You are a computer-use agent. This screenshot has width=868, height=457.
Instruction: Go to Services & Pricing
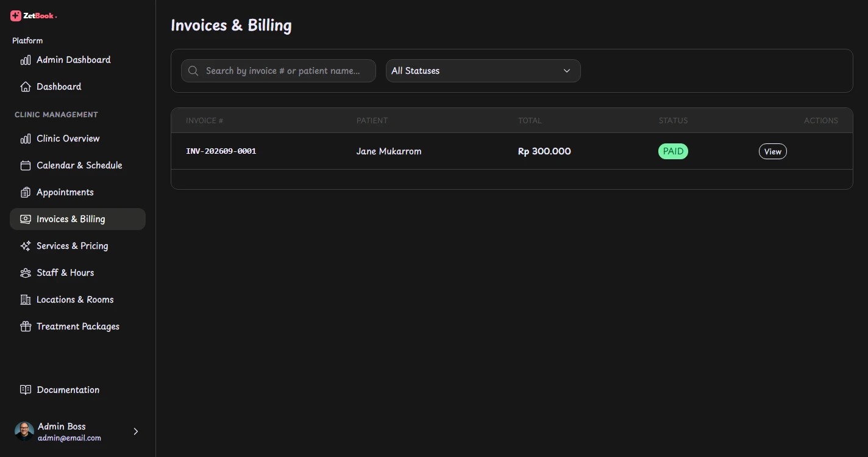pyautogui.click(x=77, y=246)
